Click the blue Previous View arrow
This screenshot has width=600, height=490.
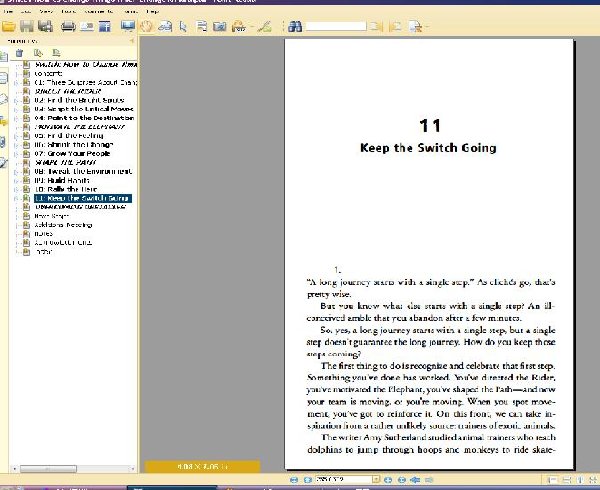[415, 480]
